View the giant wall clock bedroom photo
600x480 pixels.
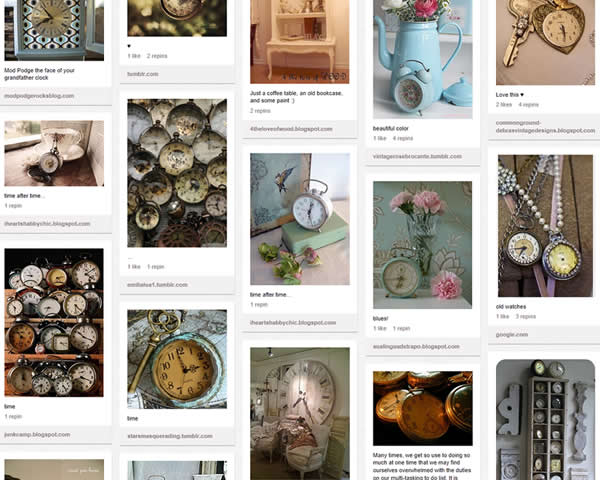coord(300,414)
